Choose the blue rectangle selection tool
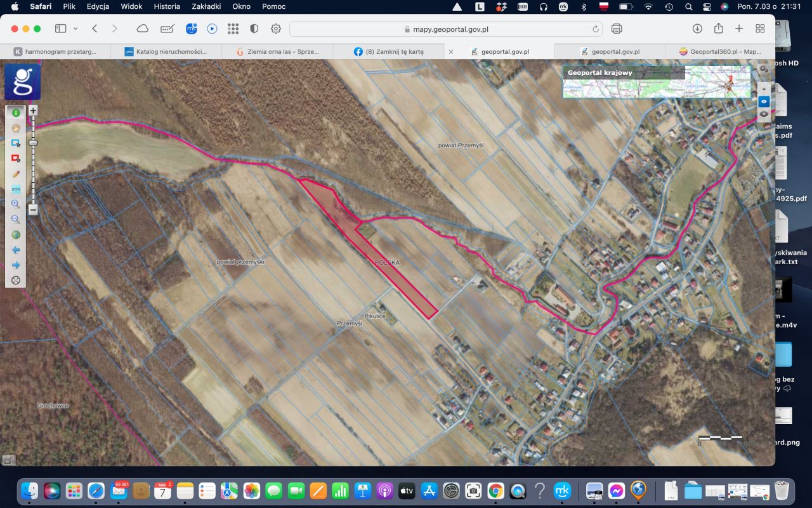 click(16, 143)
